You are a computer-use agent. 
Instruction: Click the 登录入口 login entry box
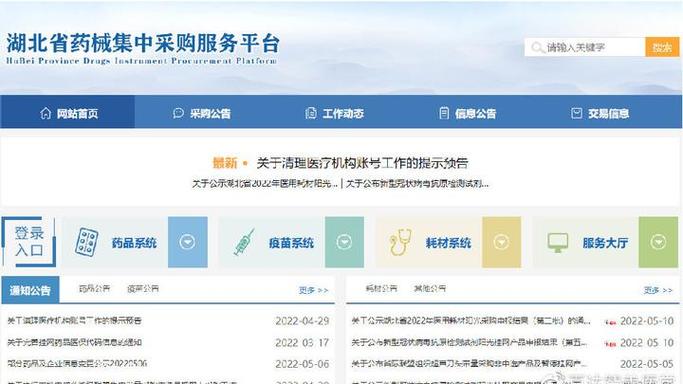pyautogui.click(x=29, y=242)
